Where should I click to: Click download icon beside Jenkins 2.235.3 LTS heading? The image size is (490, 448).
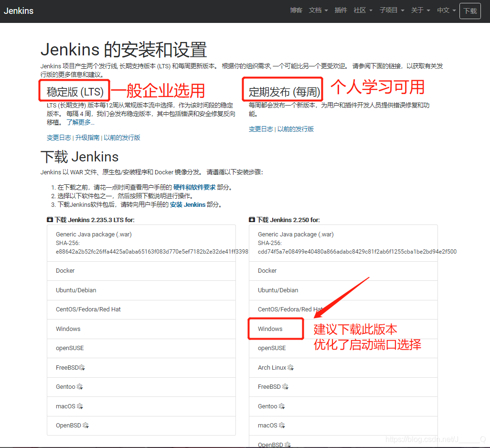click(50, 220)
